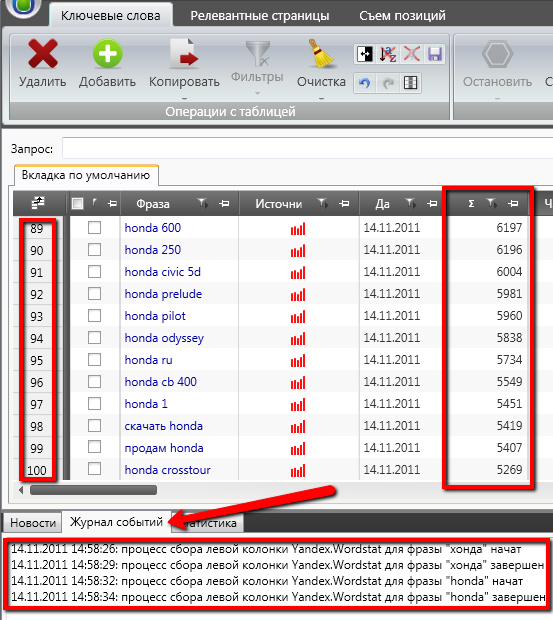
Task: Expand the Копировать dropdown arrow
Action: coord(184,98)
